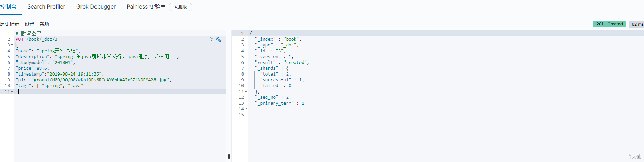Viewport: 644px width, 162px height.
Task: Run the PUT request with play icon
Action: pyautogui.click(x=211, y=39)
